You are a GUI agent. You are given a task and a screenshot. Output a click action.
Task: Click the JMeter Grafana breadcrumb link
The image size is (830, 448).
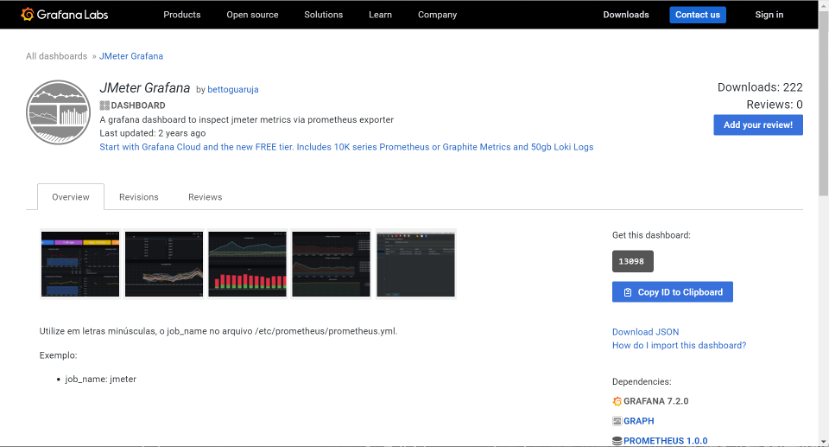(x=131, y=56)
